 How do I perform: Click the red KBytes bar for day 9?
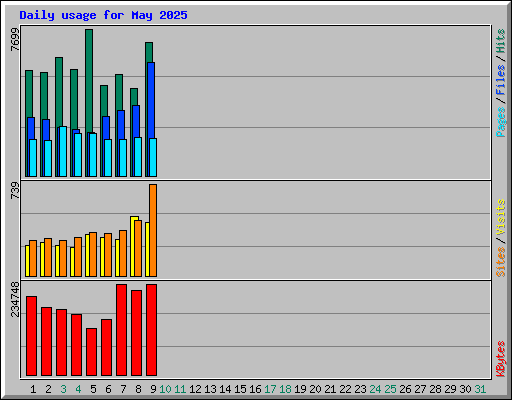(x=151, y=330)
